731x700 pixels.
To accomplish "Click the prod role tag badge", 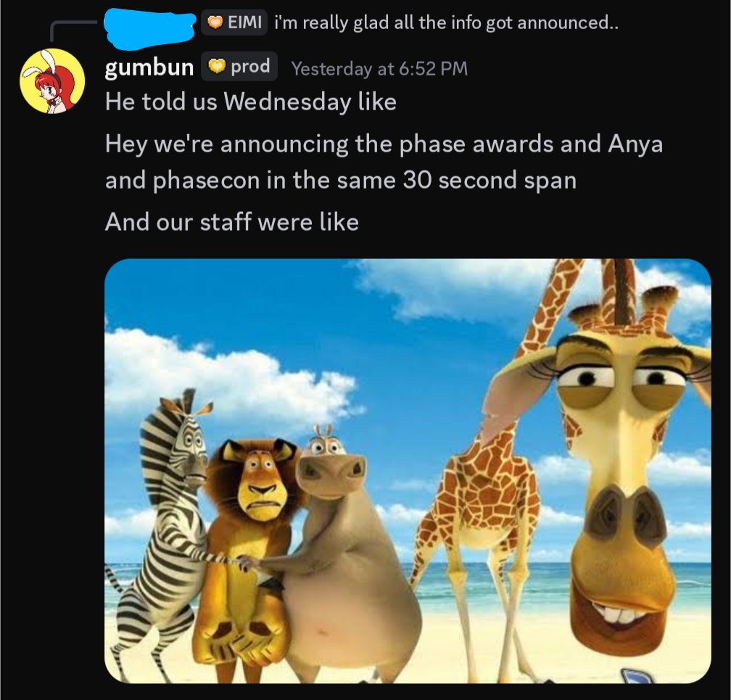I will pos(239,67).
